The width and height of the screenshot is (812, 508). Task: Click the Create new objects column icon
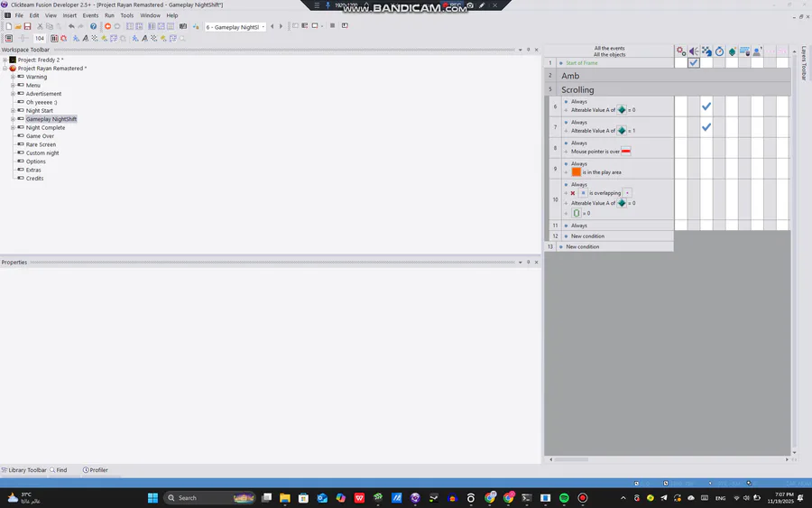click(732, 51)
